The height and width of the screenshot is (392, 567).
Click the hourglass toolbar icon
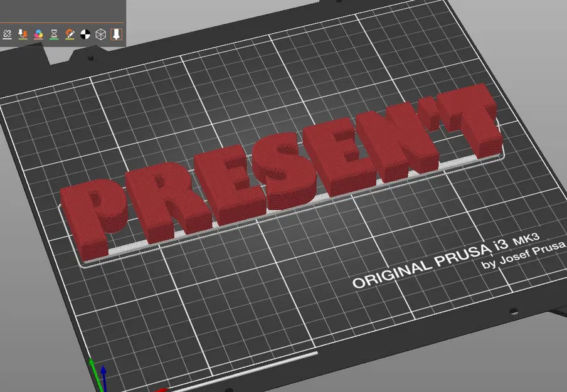54,34
